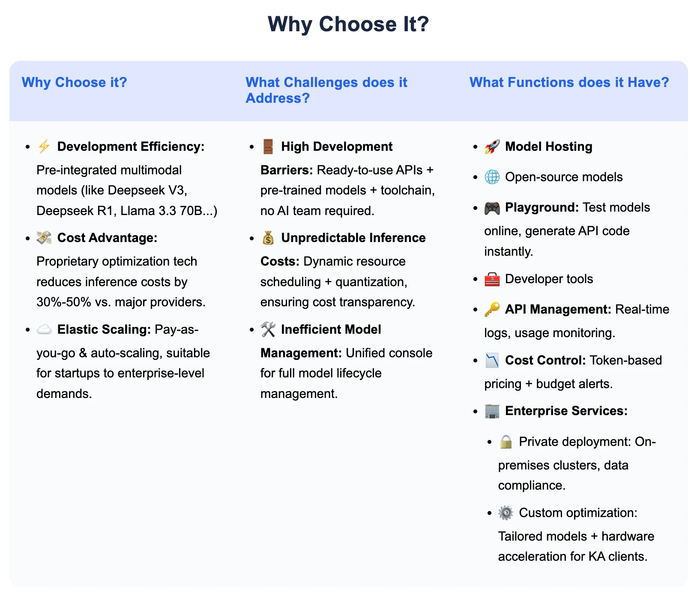This screenshot has width=700, height=604.
Task: Click the key API Management icon
Action: [492, 309]
